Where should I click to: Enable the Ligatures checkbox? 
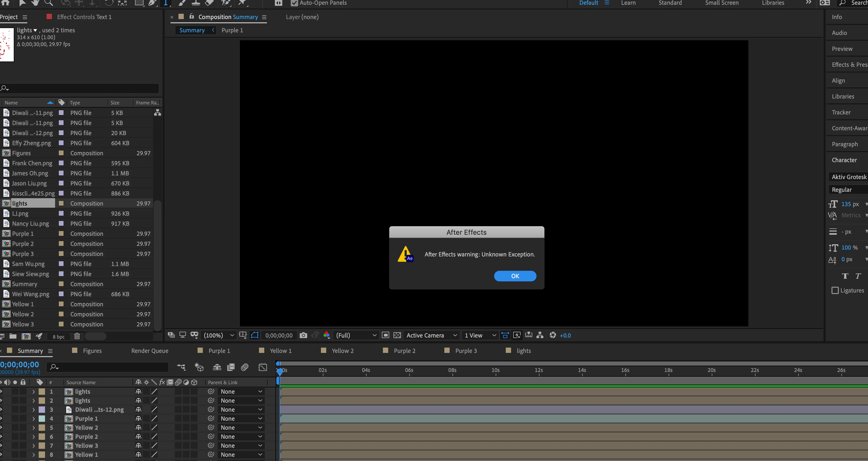point(835,290)
